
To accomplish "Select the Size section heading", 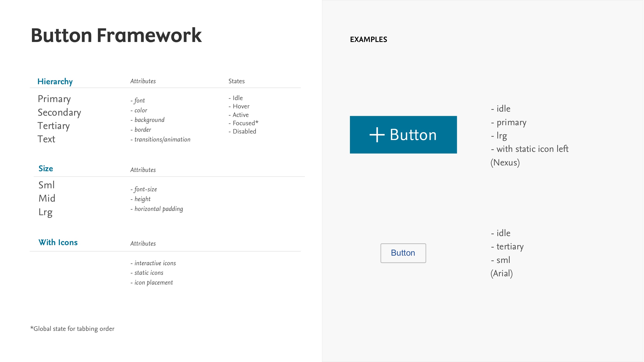I will pos(46,168).
